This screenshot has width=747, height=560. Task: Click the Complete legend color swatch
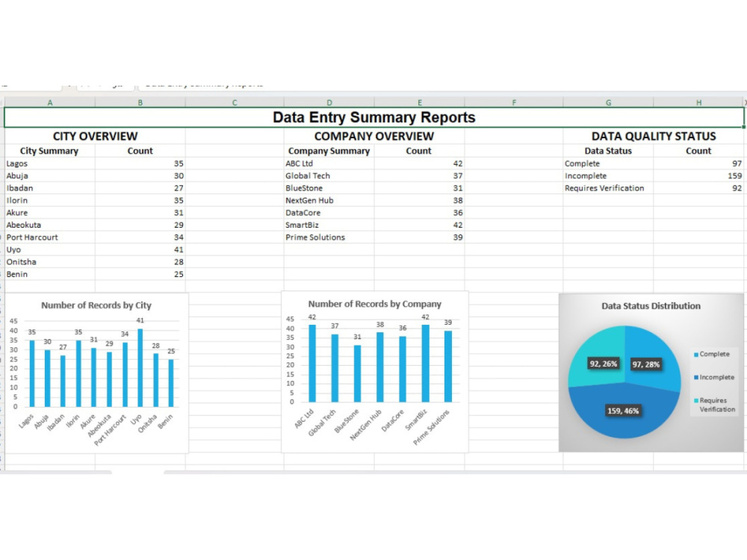click(x=696, y=354)
